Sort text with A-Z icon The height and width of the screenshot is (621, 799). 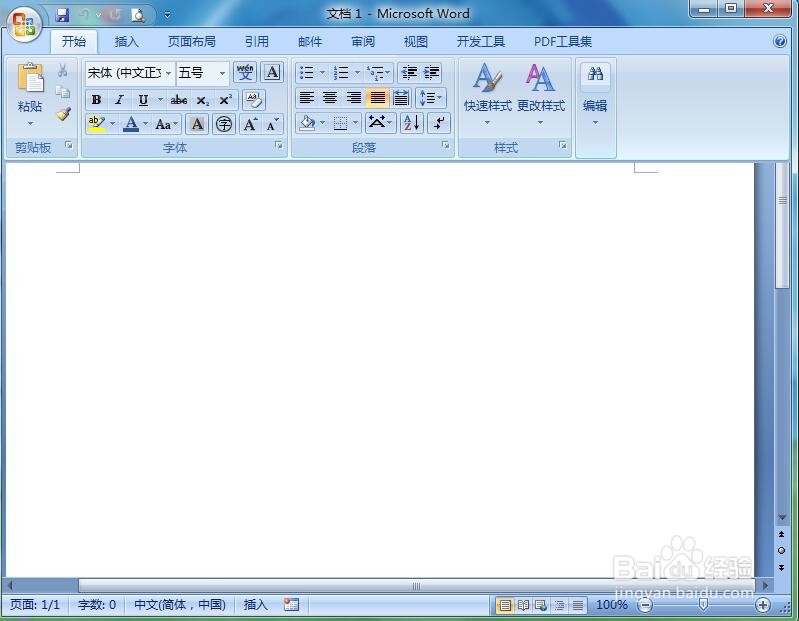(x=411, y=123)
